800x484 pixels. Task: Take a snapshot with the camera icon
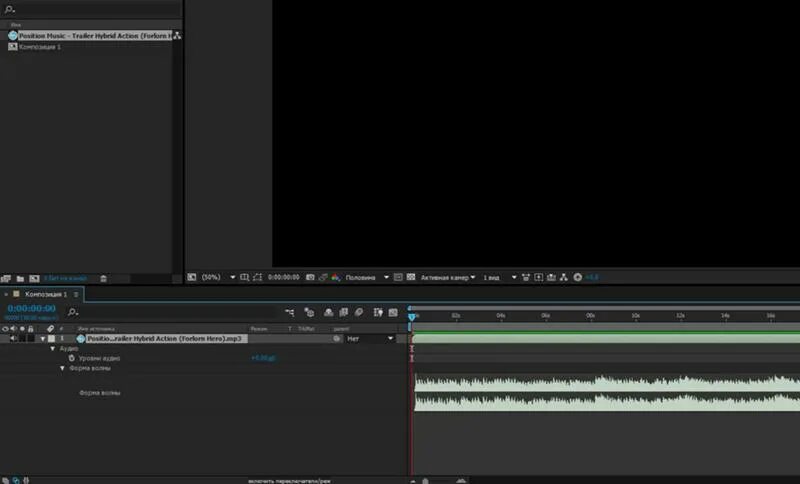point(310,277)
